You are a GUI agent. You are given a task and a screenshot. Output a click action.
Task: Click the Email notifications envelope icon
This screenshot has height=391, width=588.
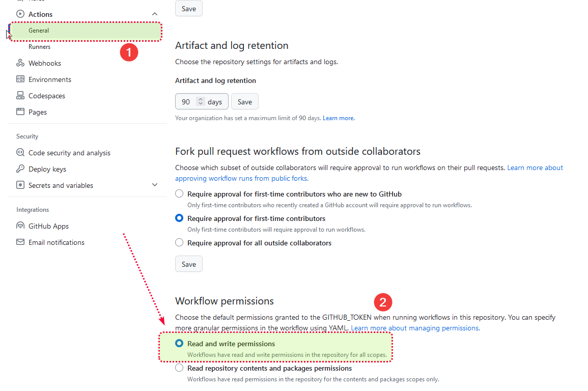(20, 242)
